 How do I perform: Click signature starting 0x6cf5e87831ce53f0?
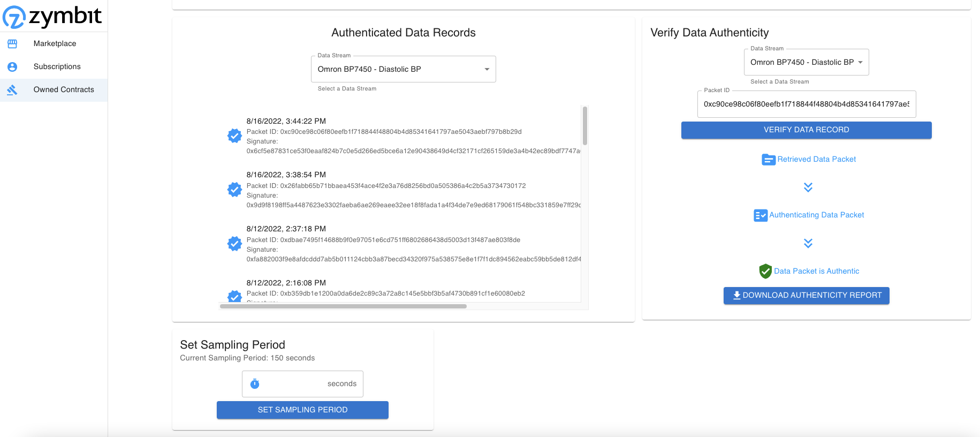pyautogui.click(x=413, y=151)
